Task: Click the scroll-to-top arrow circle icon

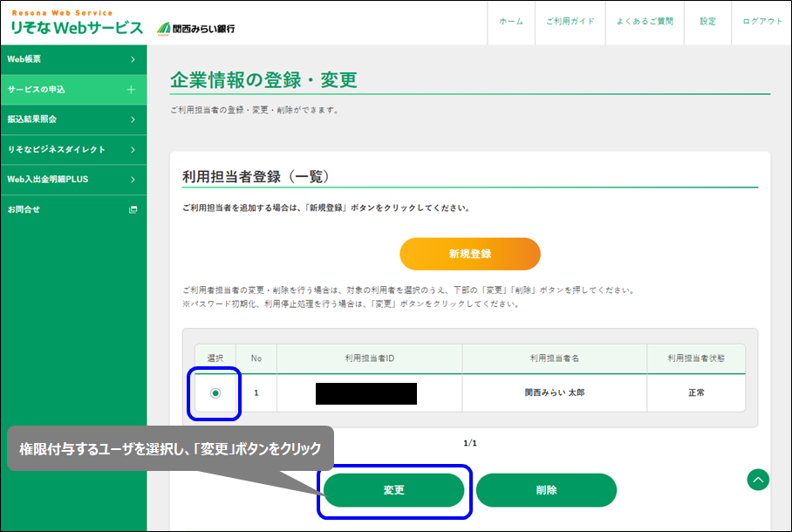Action: pos(758,480)
